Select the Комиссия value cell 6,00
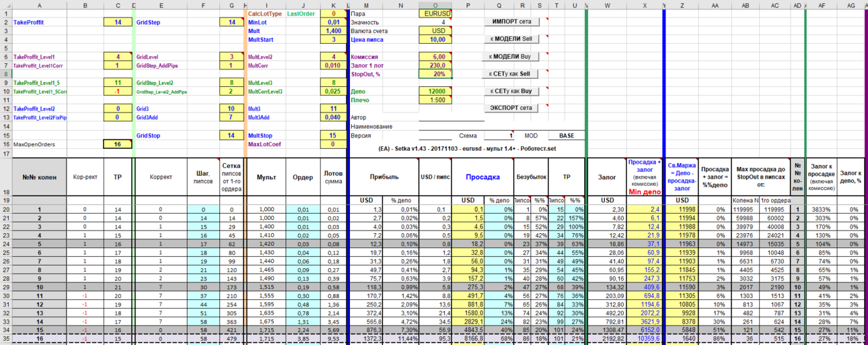This screenshot has width=868, height=345. 435,57
